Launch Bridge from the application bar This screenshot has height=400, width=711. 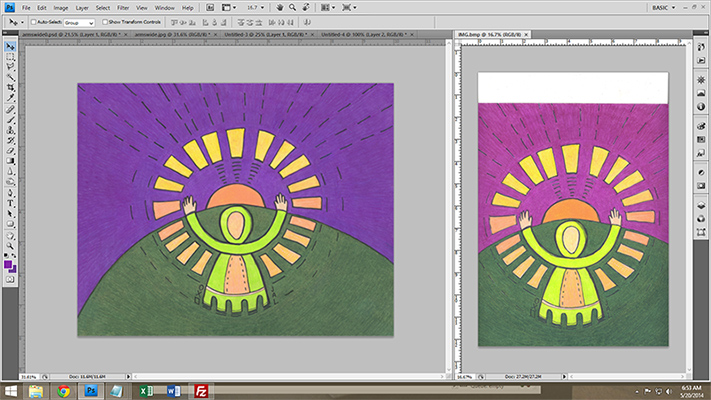209,7
